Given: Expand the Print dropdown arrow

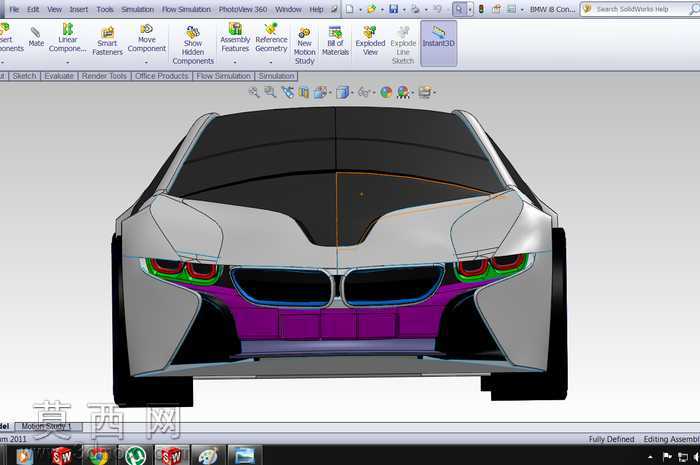Looking at the screenshot, I should [426, 9].
